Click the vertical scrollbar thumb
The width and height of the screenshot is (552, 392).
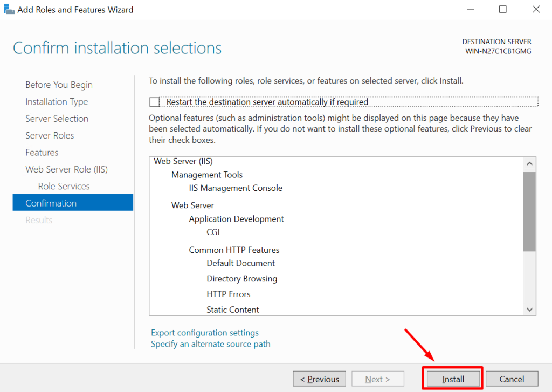tap(529, 211)
